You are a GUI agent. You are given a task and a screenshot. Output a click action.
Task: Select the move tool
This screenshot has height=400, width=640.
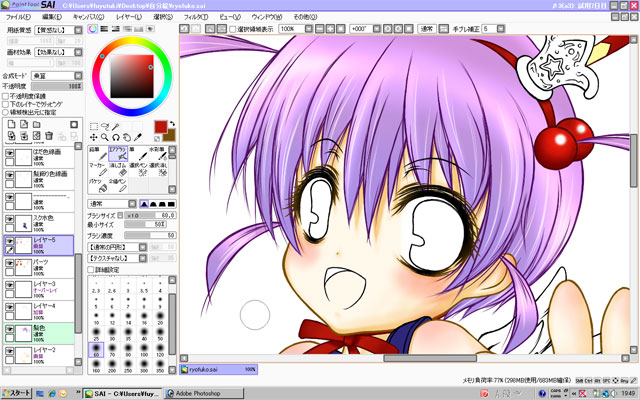coord(93,138)
